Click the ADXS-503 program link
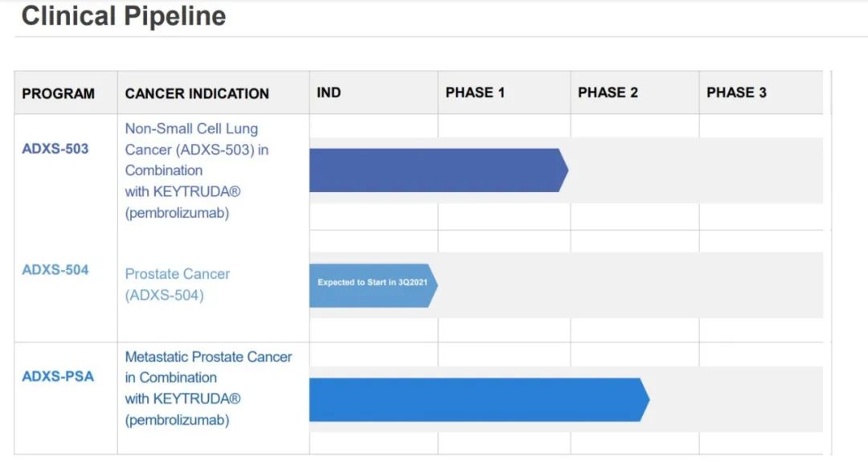This screenshot has width=868, height=462. pos(55,149)
